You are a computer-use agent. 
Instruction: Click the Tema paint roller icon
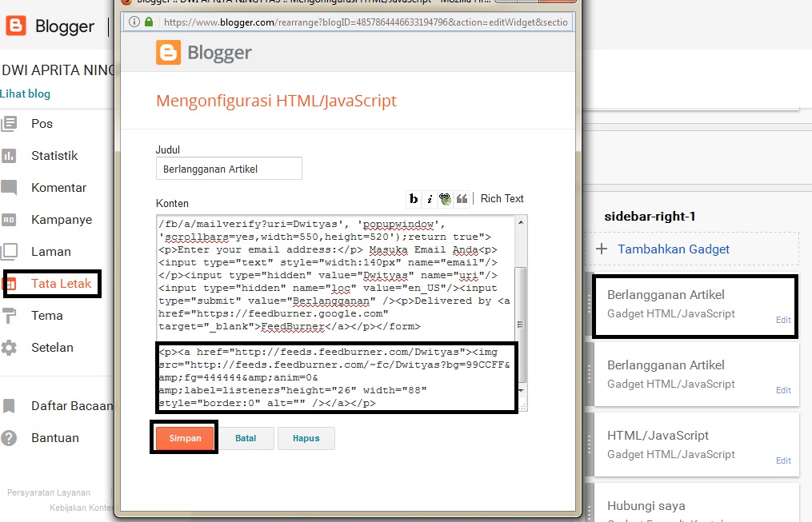coord(9,316)
